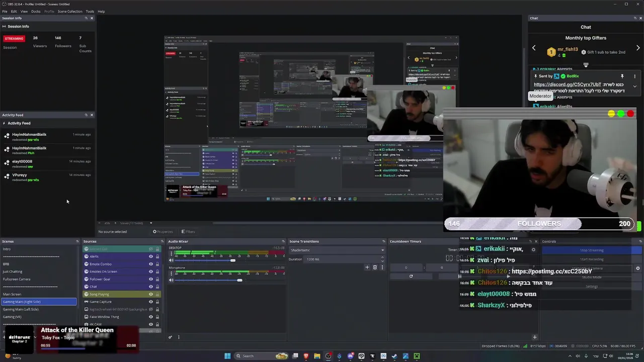Toggle visibility of Fake Window Thing source
Screen dimensions: 644x362
[x=150, y=317]
